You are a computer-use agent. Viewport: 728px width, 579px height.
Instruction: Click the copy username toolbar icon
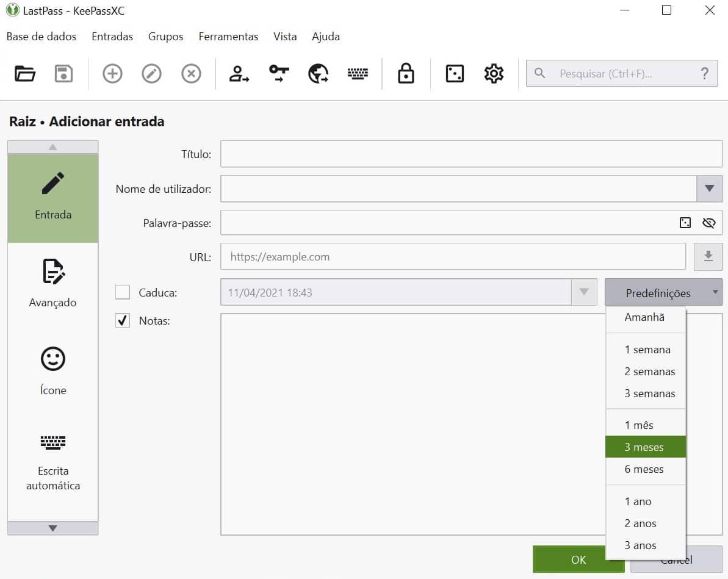click(239, 74)
